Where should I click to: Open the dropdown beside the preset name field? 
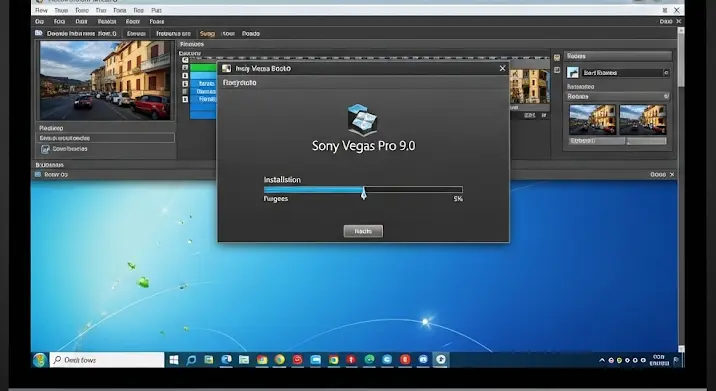[x=666, y=73]
